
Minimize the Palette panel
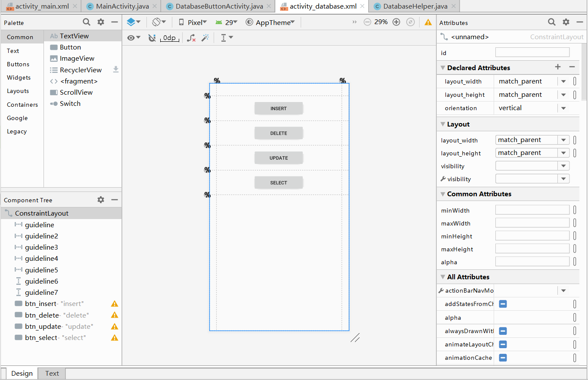coord(115,22)
